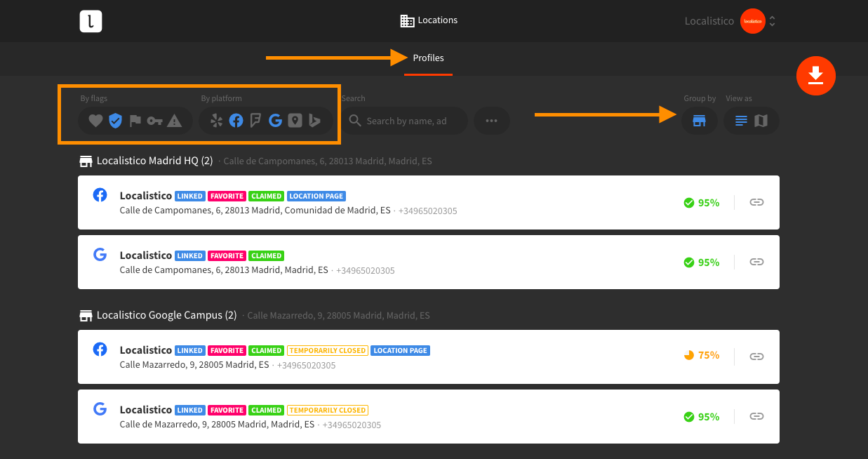Open link icon for Google Campus Facebook profile
The height and width of the screenshot is (459, 868).
[756, 357]
